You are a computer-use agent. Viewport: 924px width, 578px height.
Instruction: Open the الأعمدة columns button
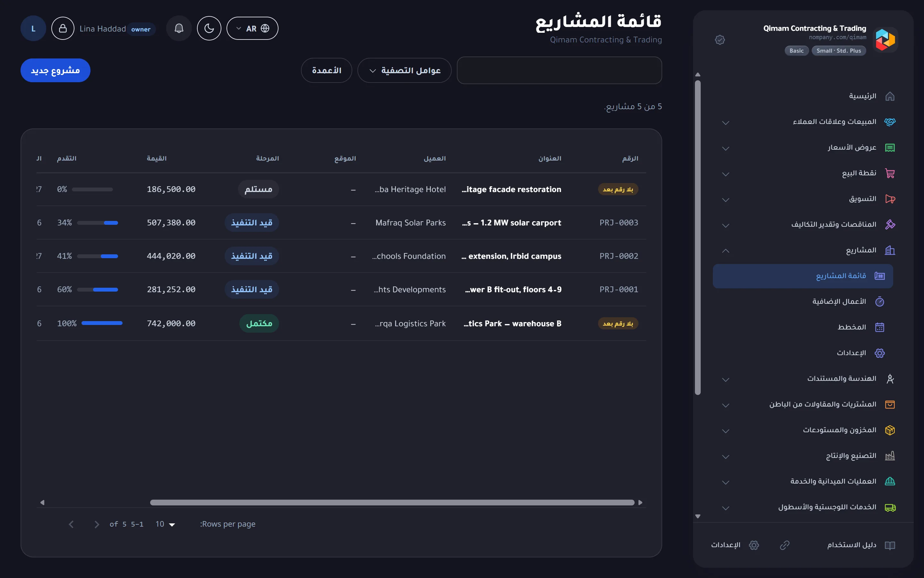tap(327, 70)
